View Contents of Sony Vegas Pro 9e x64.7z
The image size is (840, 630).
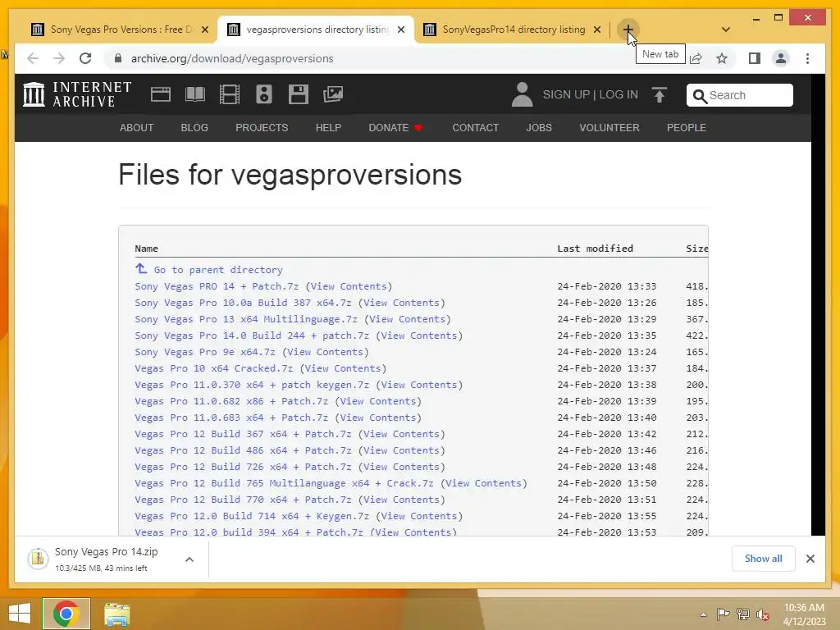(325, 352)
